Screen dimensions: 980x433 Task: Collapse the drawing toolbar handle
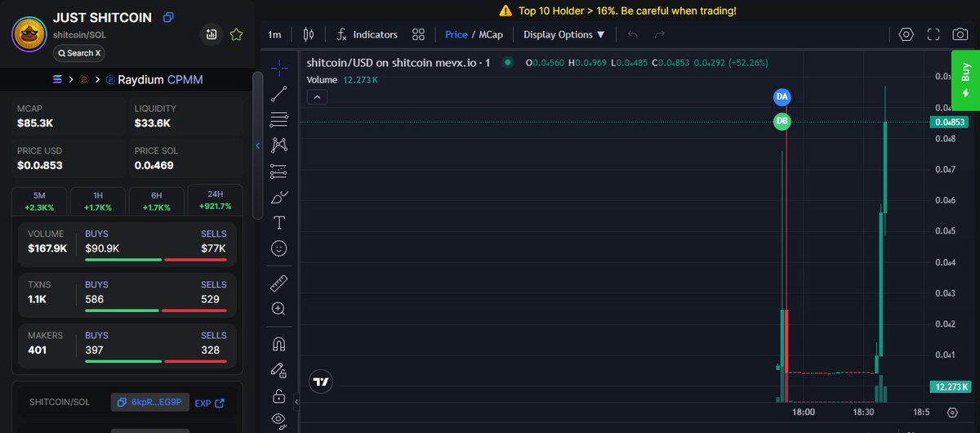(296, 400)
